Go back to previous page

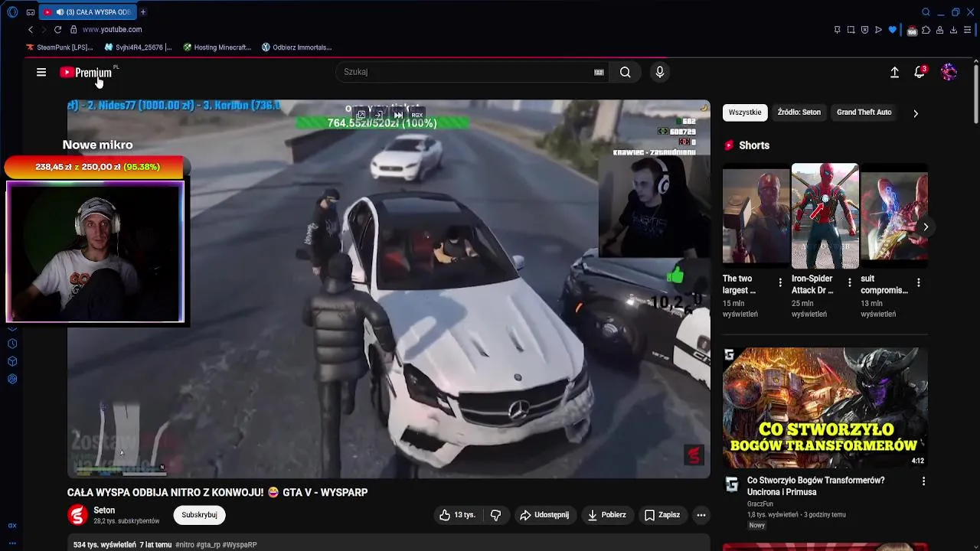(31, 29)
